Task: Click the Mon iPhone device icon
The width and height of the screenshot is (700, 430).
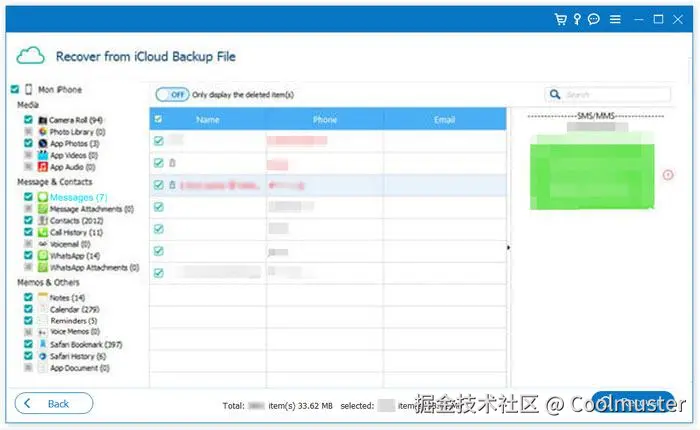Action: (x=29, y=89)
